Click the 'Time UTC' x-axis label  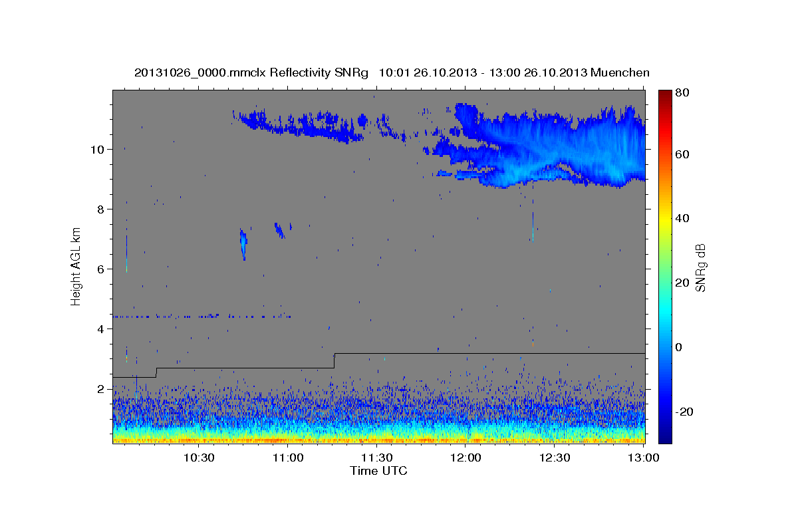pos(378,471)
